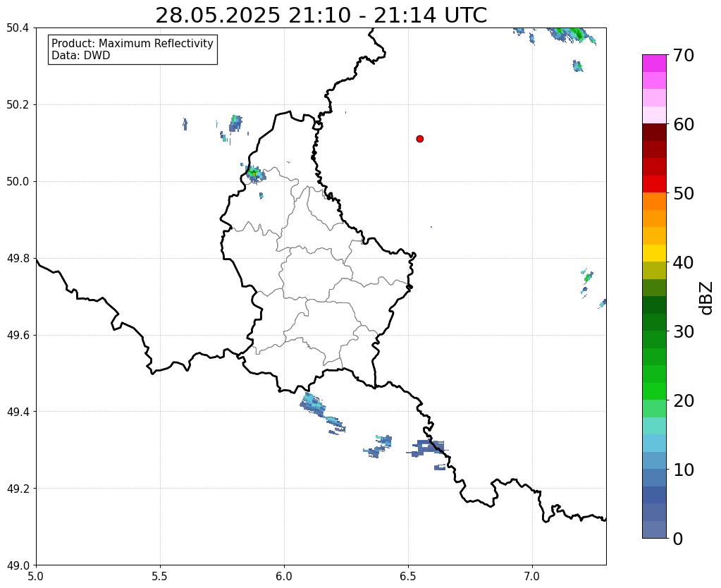The width and height of the screenshot is (721, 588).
Task: Click the yellow colorbar swatch just above 40 dBZ
Action: (654, 253)
